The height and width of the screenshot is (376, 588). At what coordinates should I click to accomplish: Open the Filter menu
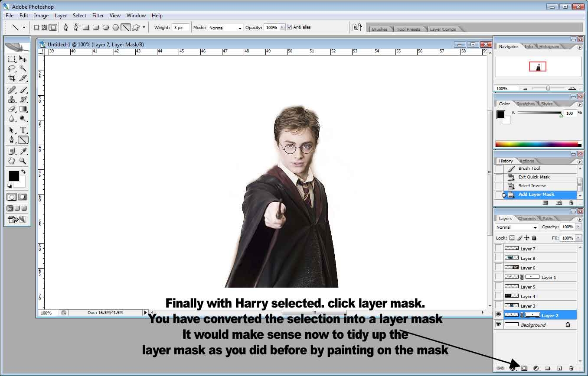pos(98,16)
